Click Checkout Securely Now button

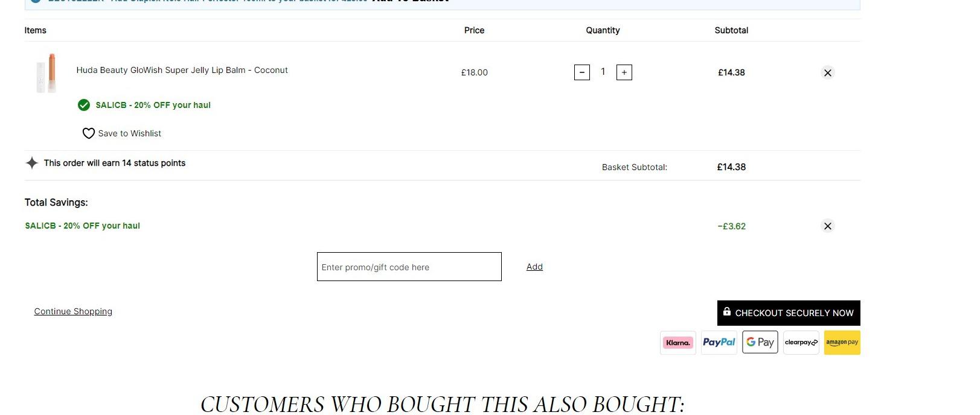click(789, 313)
